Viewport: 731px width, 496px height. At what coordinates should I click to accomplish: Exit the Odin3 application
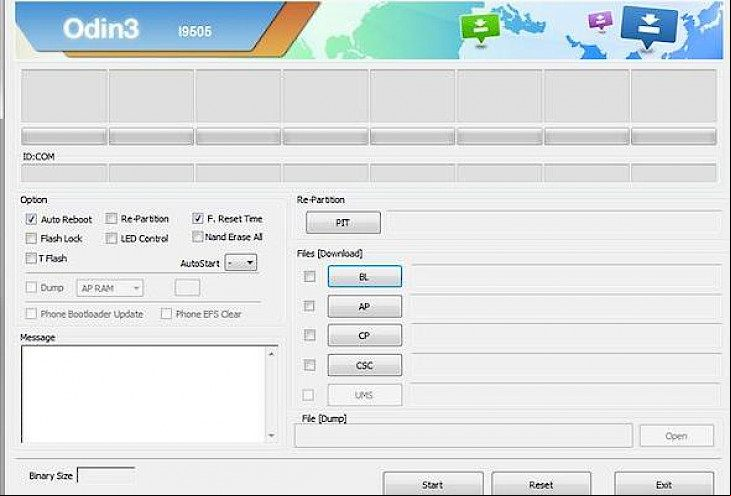[664, 484]
